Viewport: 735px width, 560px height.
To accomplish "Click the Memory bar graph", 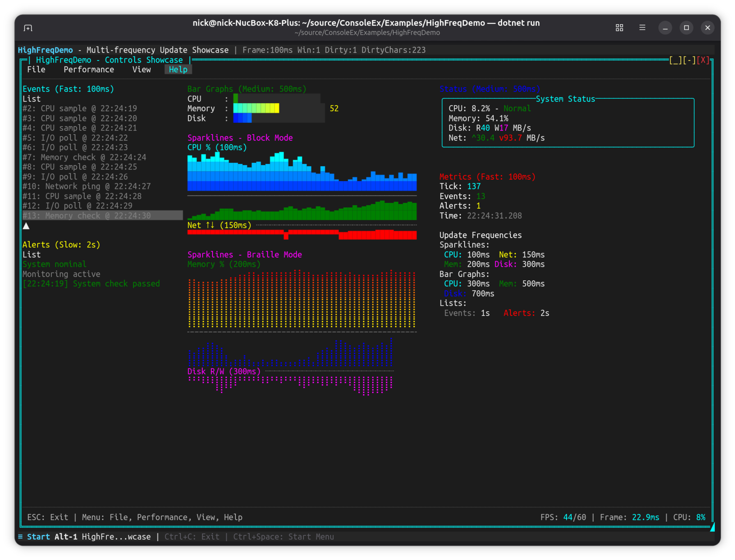I will [256, 108].
